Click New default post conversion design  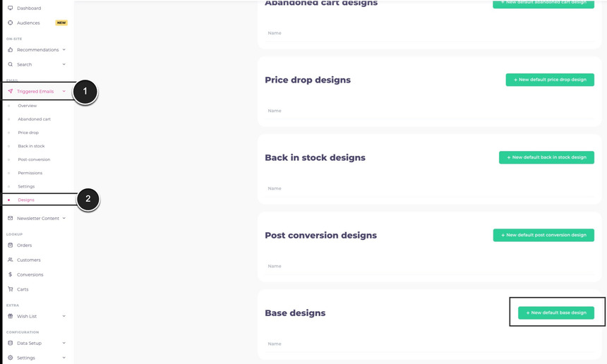click(x=543, y=235)
